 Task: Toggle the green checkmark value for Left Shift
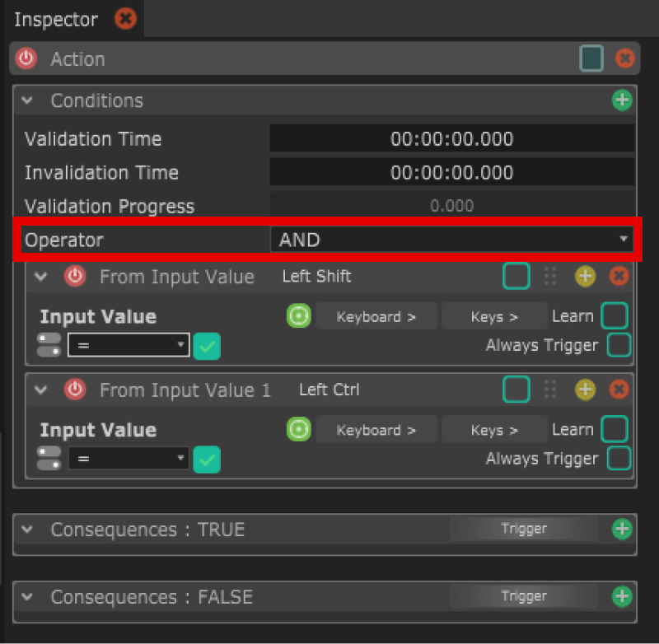(207, 347)
